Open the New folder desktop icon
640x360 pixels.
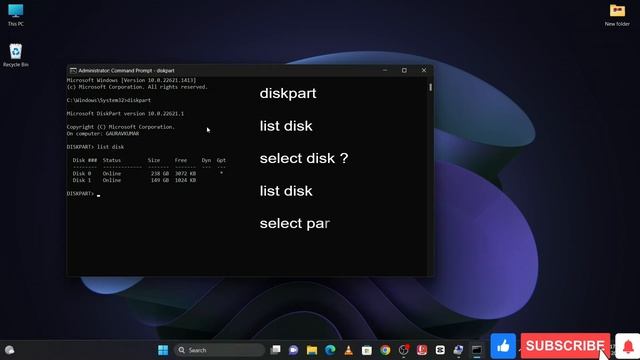point(617,15)
